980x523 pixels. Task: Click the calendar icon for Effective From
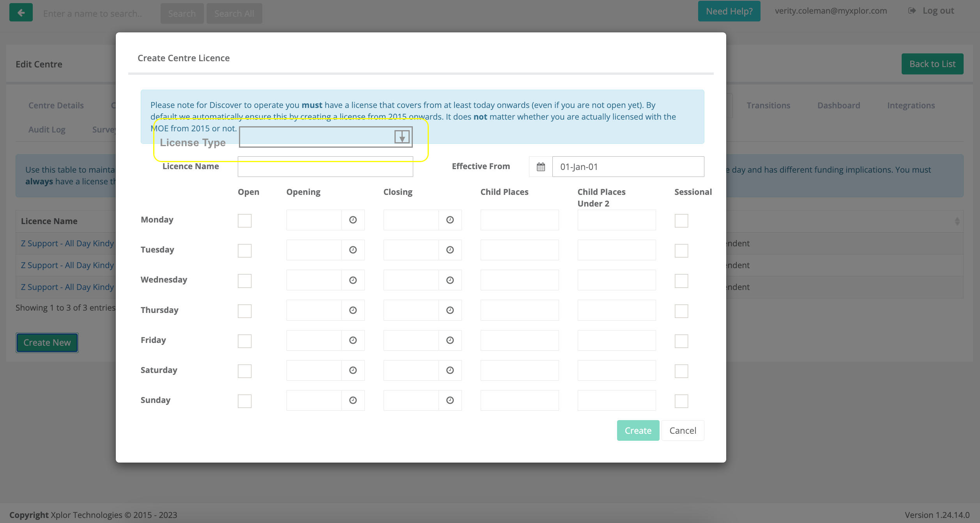tap(541, 166)
